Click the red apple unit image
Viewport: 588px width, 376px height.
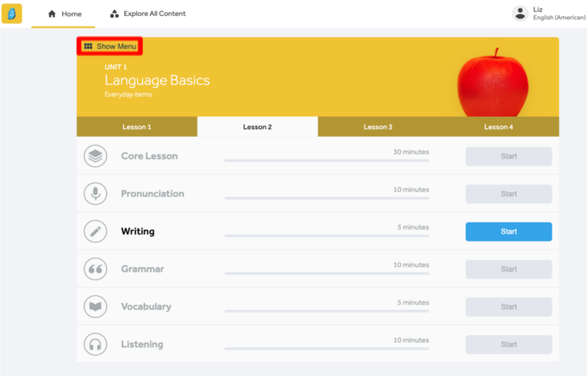click(x=493, y=83)
